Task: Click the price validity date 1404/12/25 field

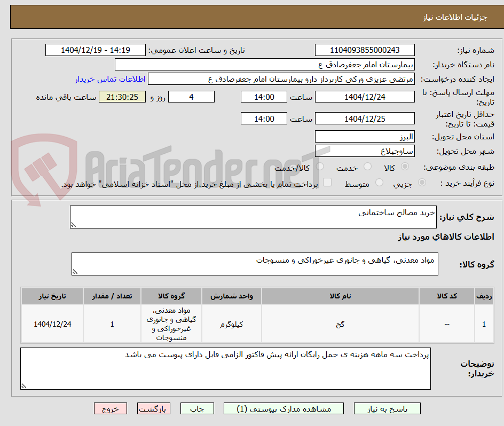Action: 365,119
